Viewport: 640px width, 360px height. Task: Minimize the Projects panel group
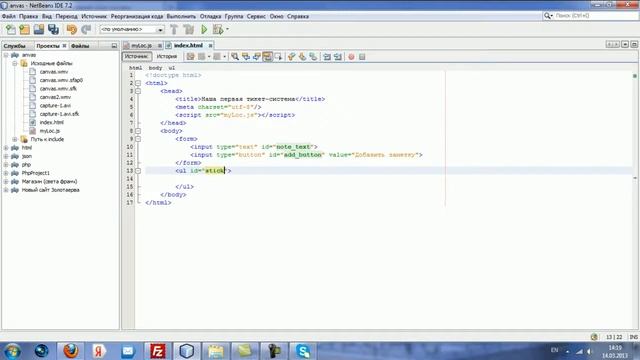114,46
